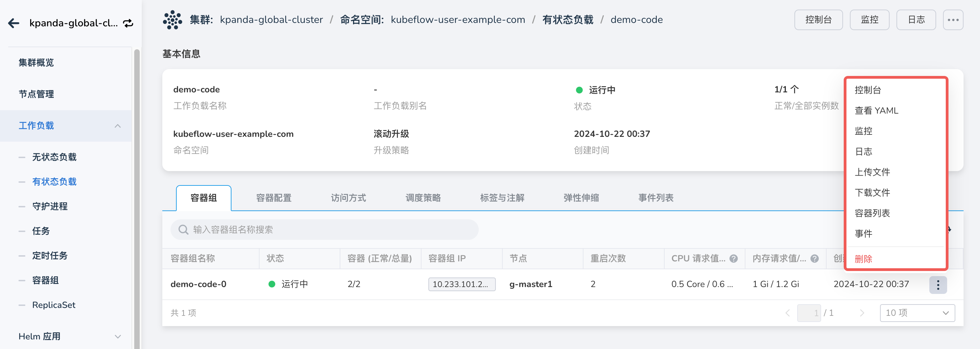Screen dimensions: 980x349
Task: Click next page arrow in pagination
Action: tap(863, 312)
